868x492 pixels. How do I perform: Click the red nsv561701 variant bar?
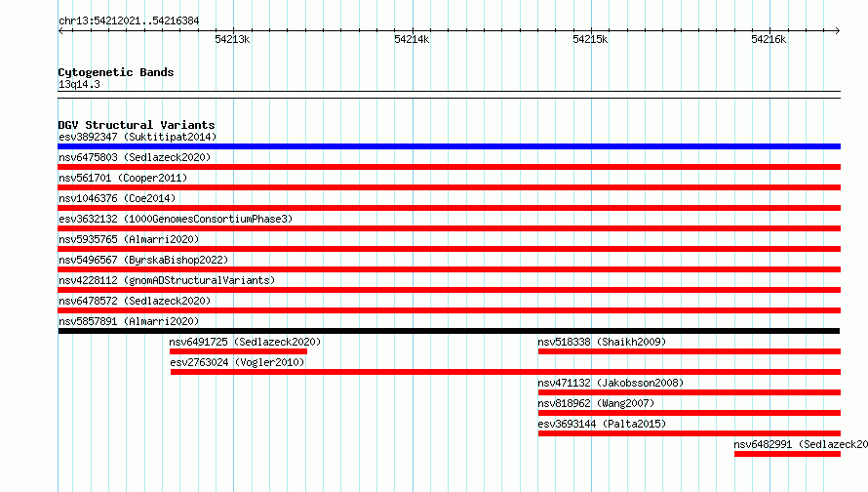coord(449,187)
